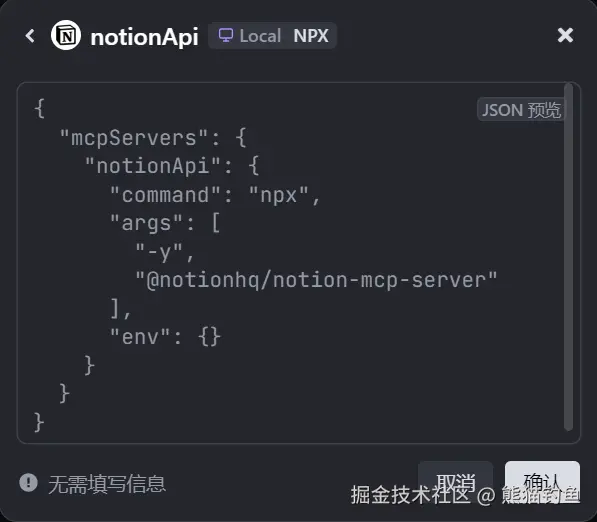
Task: Click the 无需填写信息 notice text
Action: (x=107, y=484)
